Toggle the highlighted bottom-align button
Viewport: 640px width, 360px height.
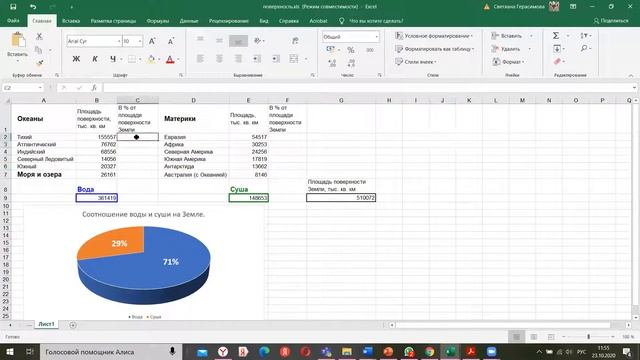point(238,41)
